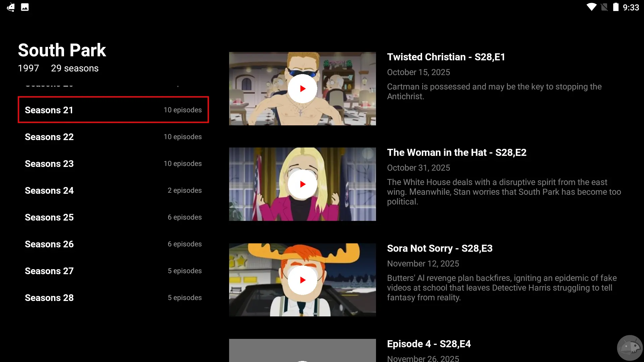Open The Woman in the Hat title text
The image size is (644, 362).
[x=457, y=153]
